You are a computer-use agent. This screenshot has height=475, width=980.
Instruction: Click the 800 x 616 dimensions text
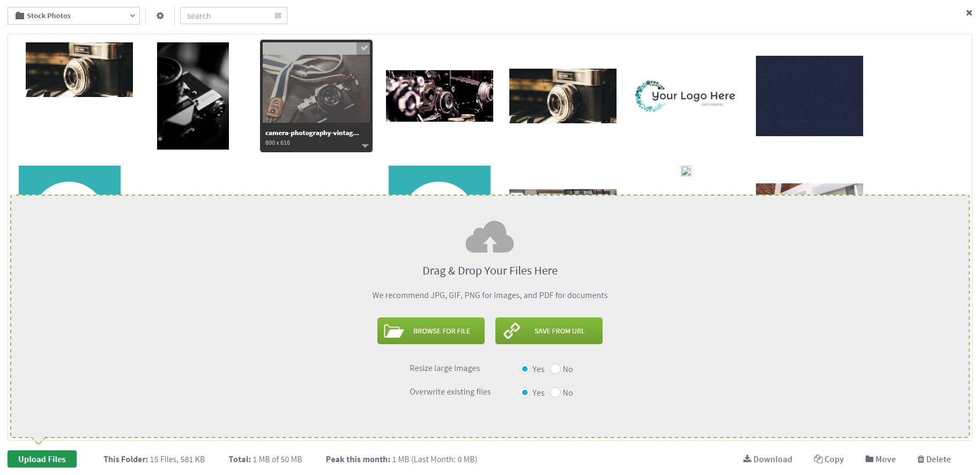[x=278, y=143]
